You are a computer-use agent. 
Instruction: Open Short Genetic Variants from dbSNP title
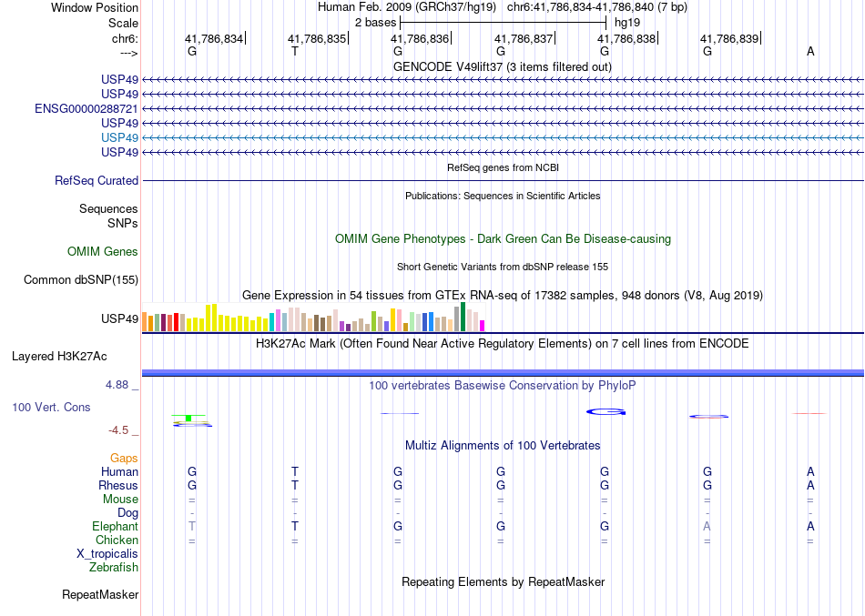point(503,267)
